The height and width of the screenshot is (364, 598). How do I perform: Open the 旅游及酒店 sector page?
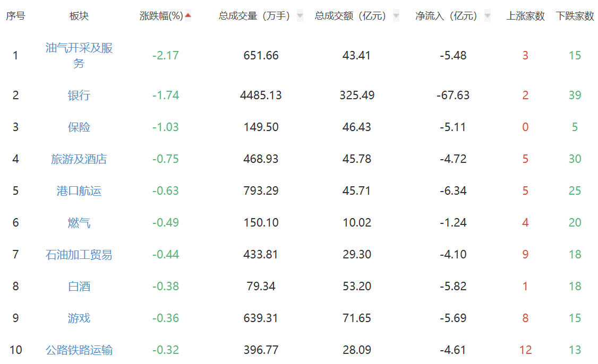tap(79, 159)
